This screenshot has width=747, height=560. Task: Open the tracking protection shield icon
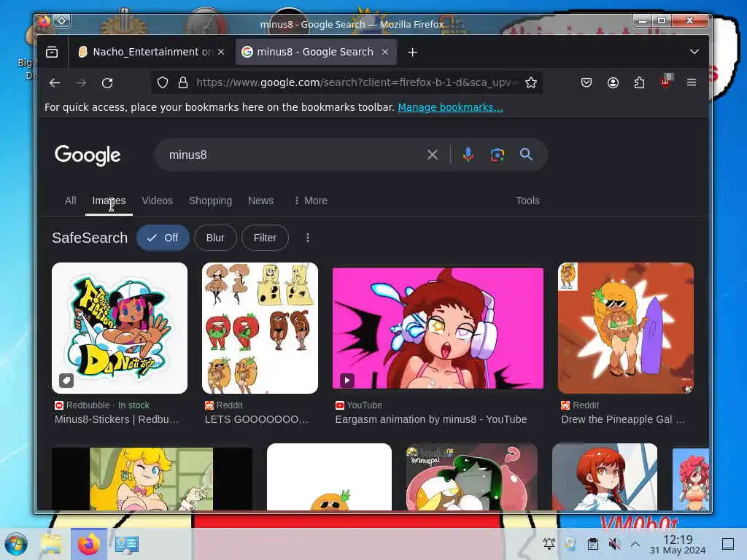(x=163, y=83)
